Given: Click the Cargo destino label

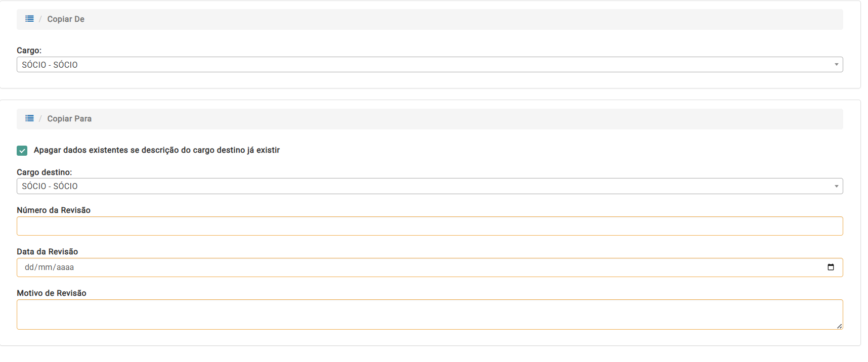Looking at the screenshot, I should tap(45, 172).
